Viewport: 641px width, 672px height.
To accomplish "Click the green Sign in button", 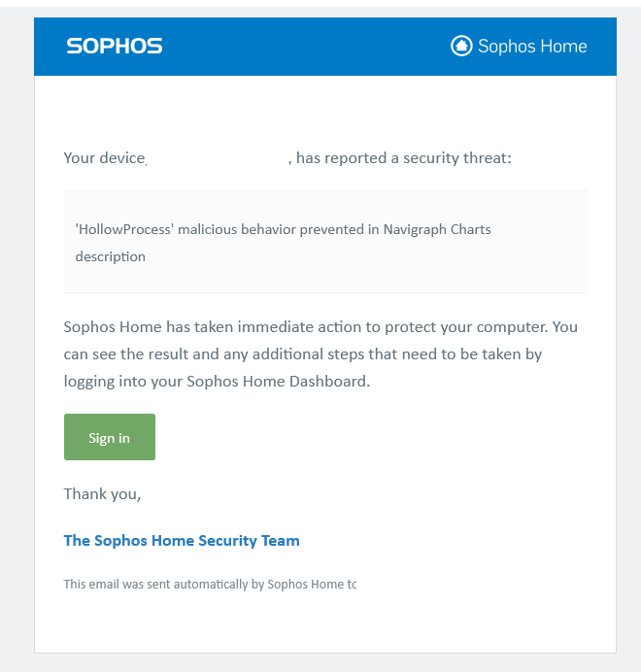I will click(x=110, y=437).
